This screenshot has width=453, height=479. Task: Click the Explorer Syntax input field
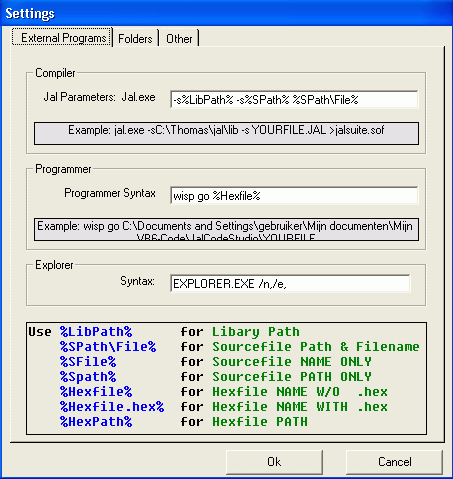(x=290, y=283)
